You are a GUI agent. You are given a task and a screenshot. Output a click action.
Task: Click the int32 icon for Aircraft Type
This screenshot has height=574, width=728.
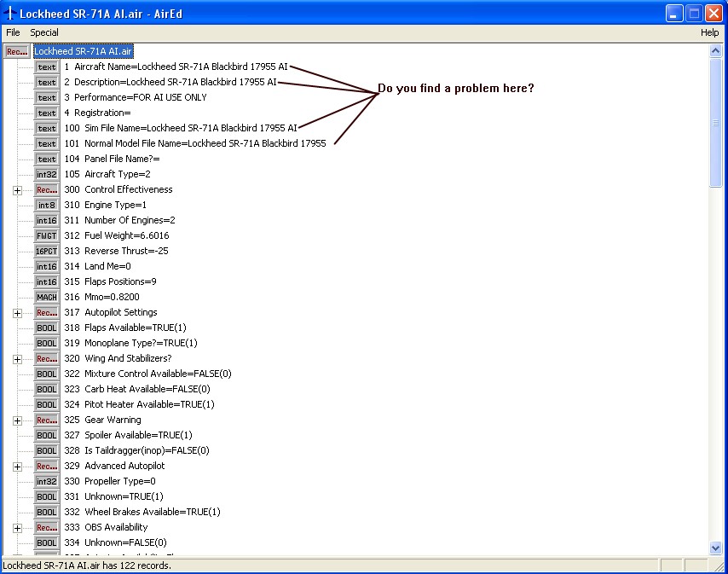tap(47, 174)
